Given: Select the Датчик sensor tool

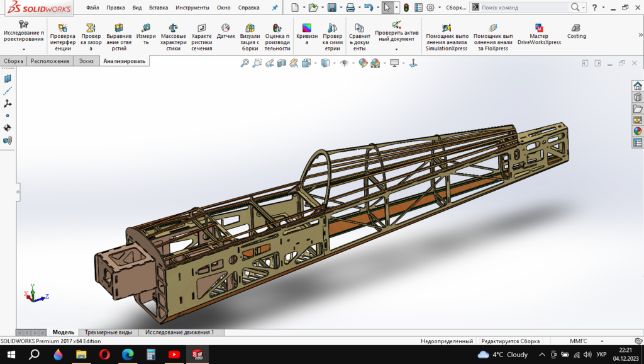Looking at the screenshot, I should [x=226, y=32].
